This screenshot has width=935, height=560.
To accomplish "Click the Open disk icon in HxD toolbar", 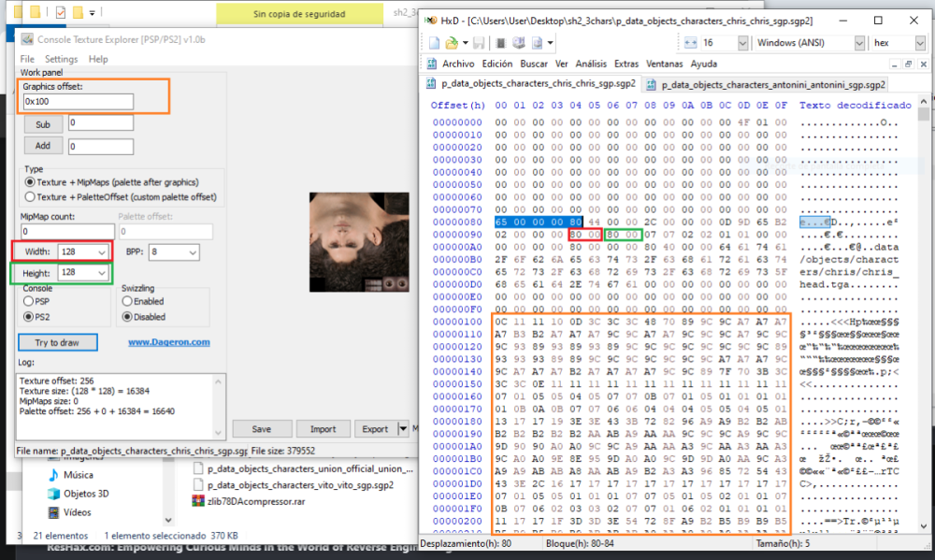I will pyautogui.click(x=519, y=43).
